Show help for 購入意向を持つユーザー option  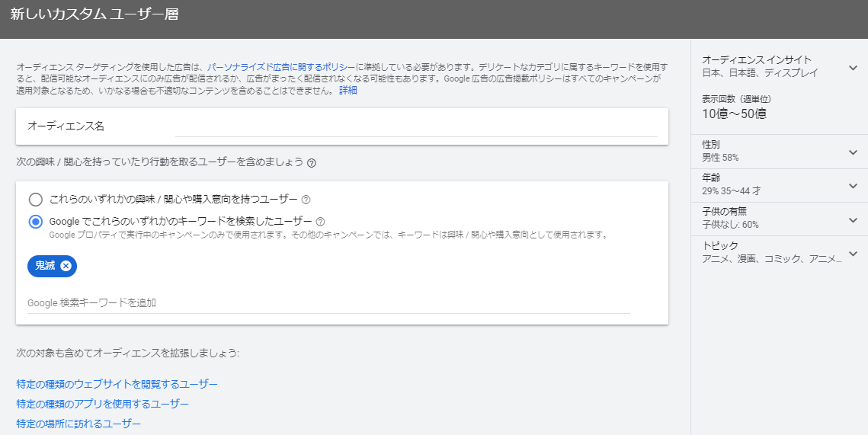(306, 200)
